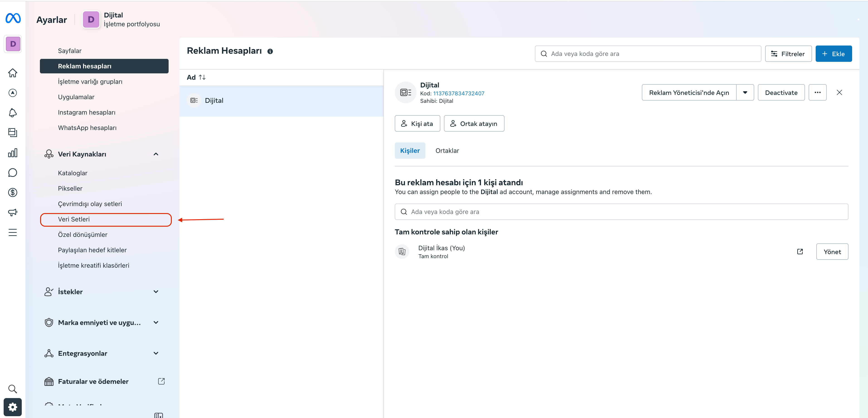Open the notifications bell icon
Viewport: 868px width, 418px height.
13,113
